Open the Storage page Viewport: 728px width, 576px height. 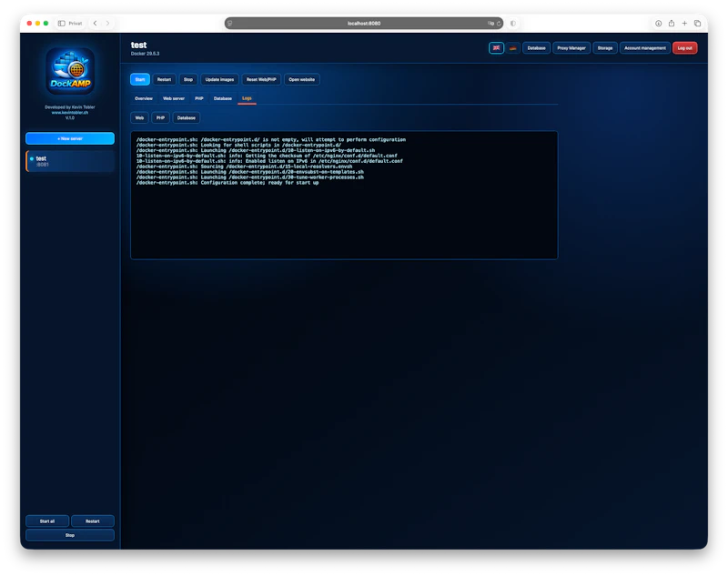[x=605, y=48]
